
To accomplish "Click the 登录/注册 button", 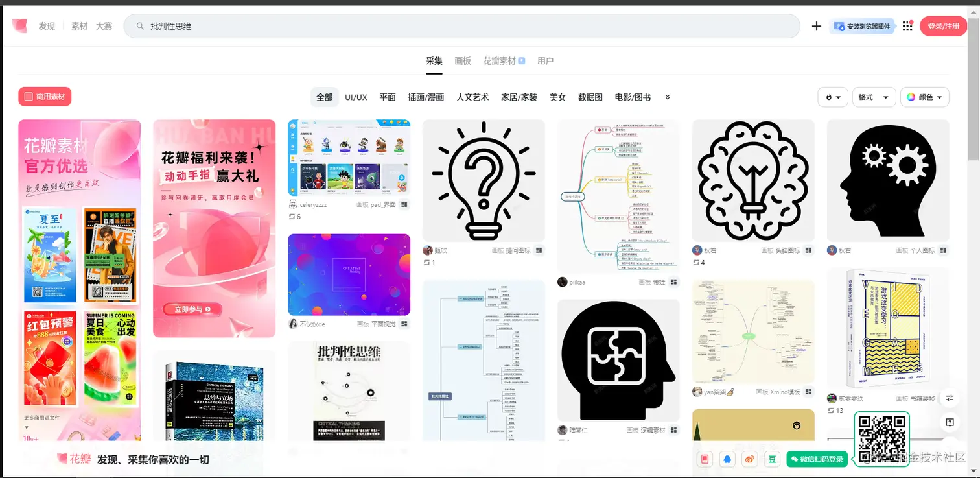I will click(x=943, y=26).
